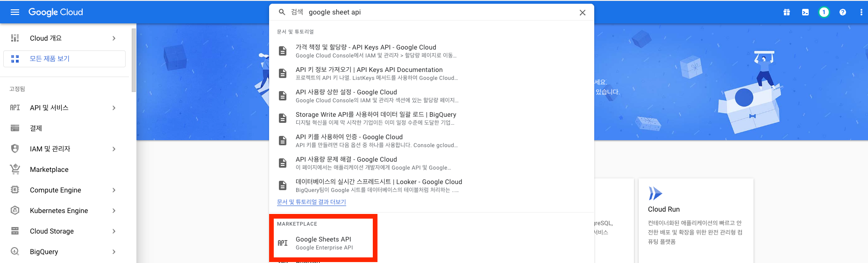
Task: Select the Marketplace menu item
Action: 64,169
